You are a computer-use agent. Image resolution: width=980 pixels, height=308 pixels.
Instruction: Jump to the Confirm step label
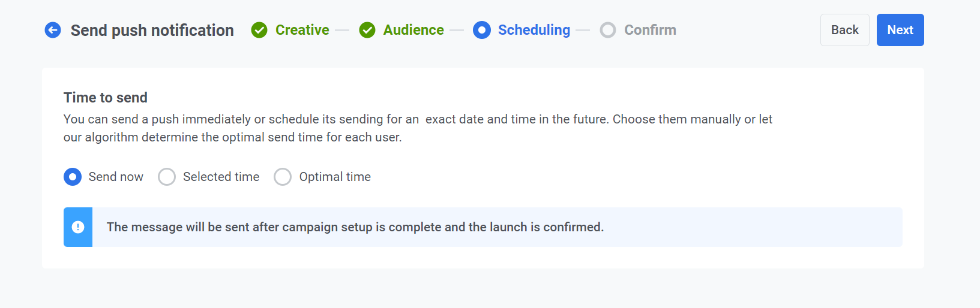tap(650, 30)
